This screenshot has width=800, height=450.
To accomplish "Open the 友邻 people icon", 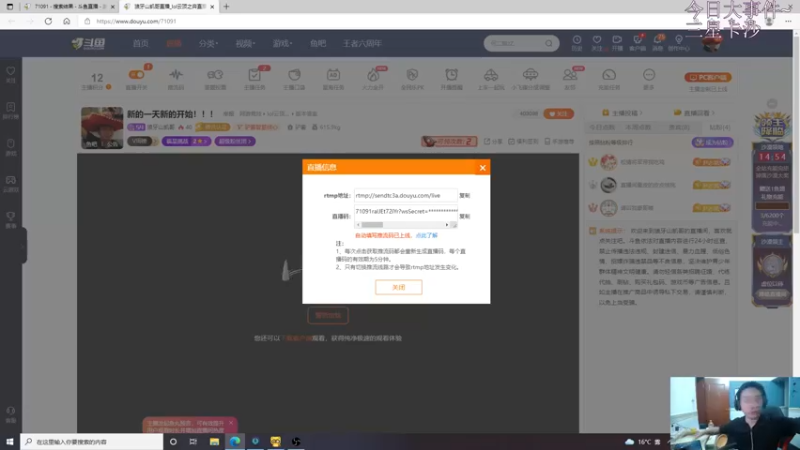I will [x=569, y=75].
